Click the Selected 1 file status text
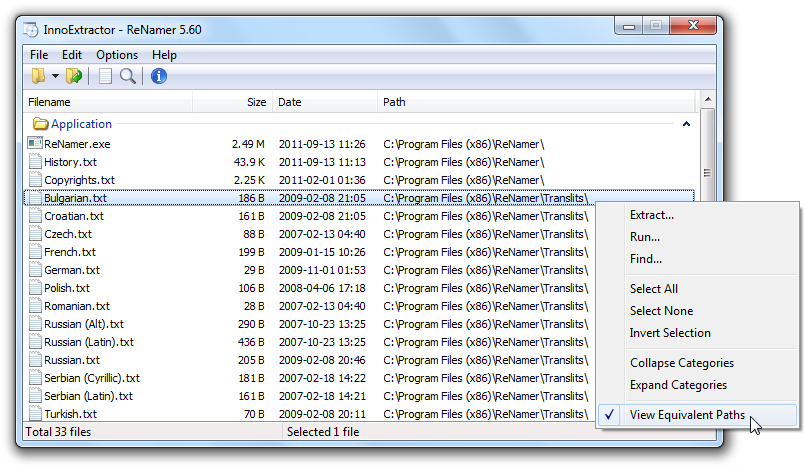 pyautogui.click(x=323, y=432)
